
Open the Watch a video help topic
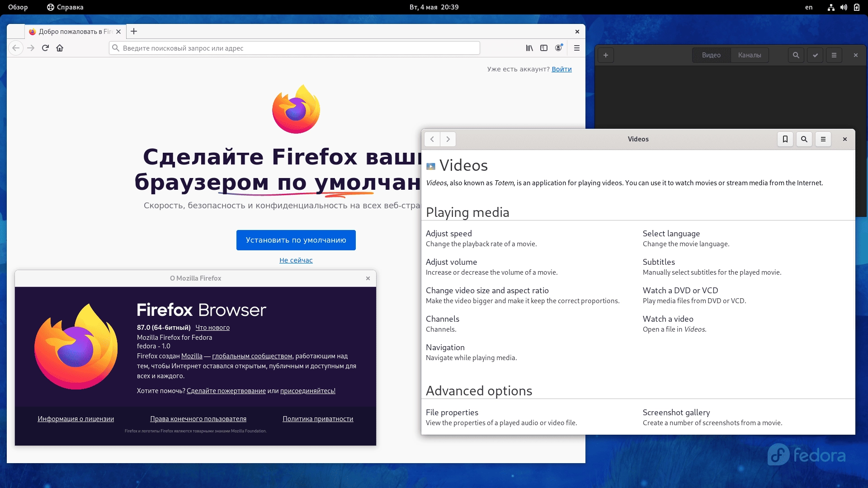click(668, 319)
